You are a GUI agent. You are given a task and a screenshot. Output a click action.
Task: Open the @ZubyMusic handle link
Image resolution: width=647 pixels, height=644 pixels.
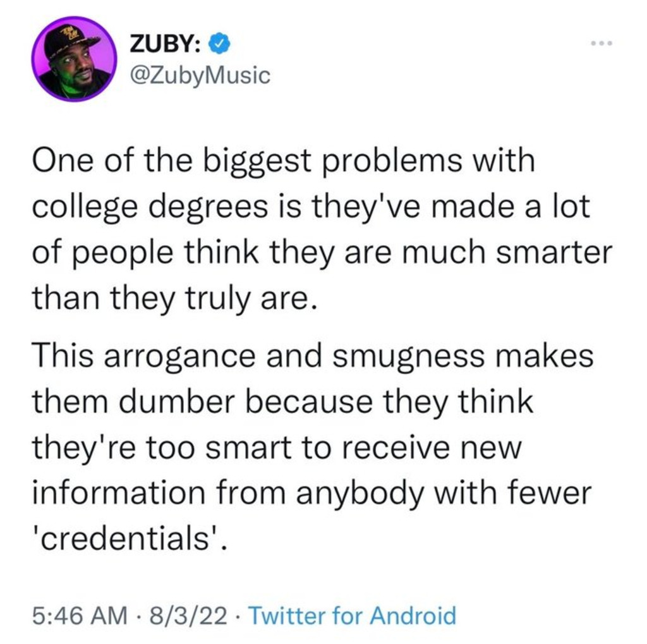coord(198,75)
